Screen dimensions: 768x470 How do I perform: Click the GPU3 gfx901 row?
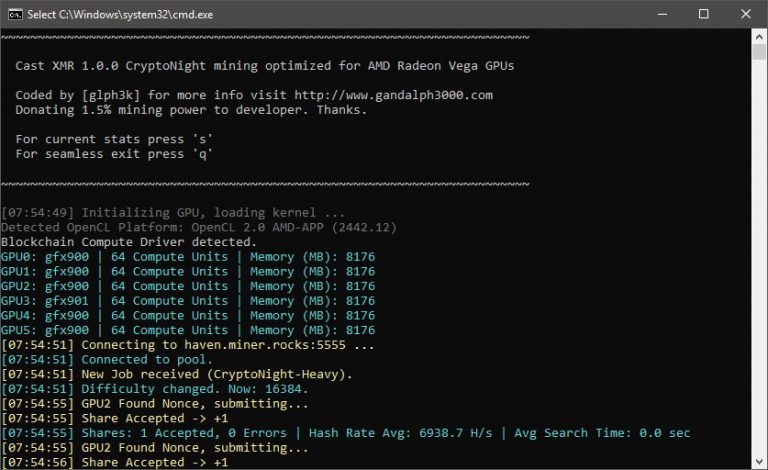tap(188, 301)
